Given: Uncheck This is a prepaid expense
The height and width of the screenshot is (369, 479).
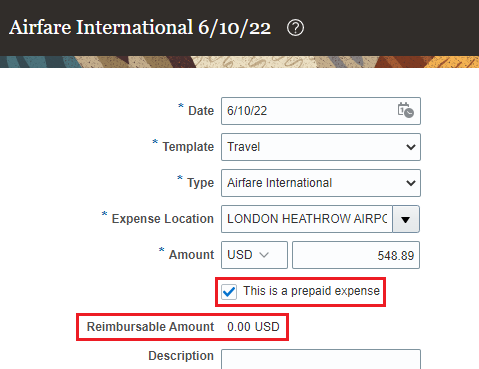Looking at the screenshot, I should tap(229, 292).
